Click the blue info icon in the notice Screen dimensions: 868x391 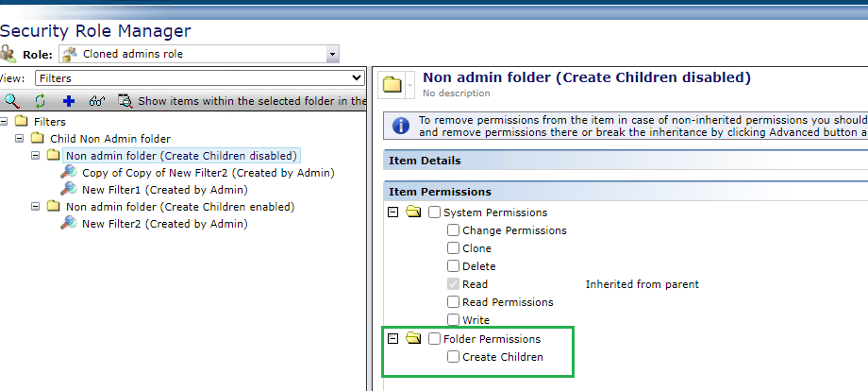click(x=401, y=126)
